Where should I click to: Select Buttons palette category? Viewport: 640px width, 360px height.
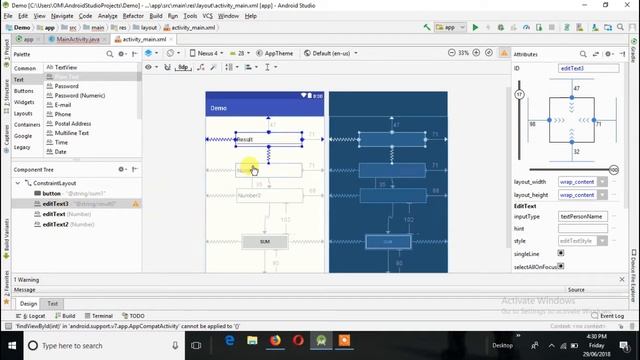(24, 91)
